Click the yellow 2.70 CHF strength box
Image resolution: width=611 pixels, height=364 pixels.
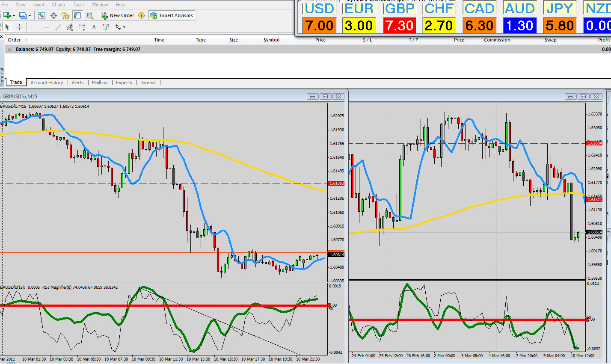point(439,25)
